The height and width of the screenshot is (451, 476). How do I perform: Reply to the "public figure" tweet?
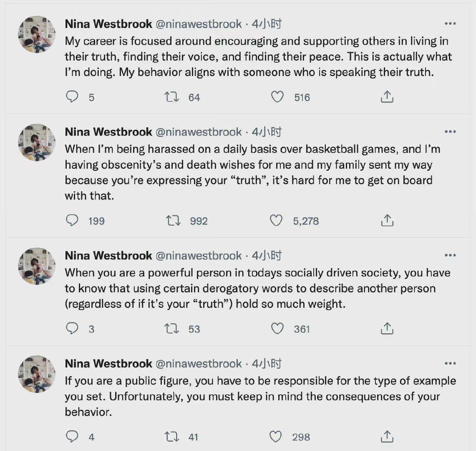(x=73, y=437)
